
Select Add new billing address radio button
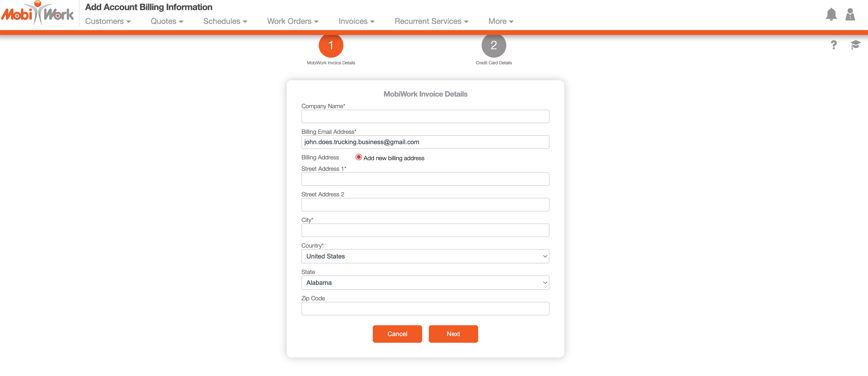tap(359, 157)
